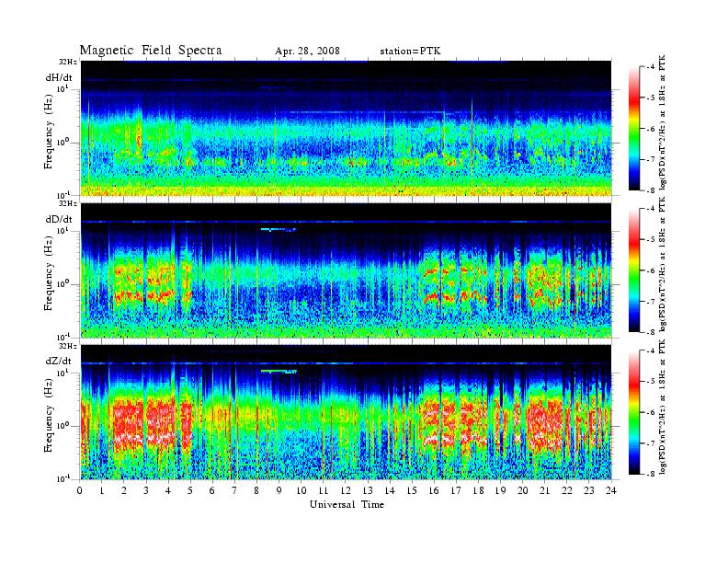Click time tick label 1

click(x=102, y=491)
